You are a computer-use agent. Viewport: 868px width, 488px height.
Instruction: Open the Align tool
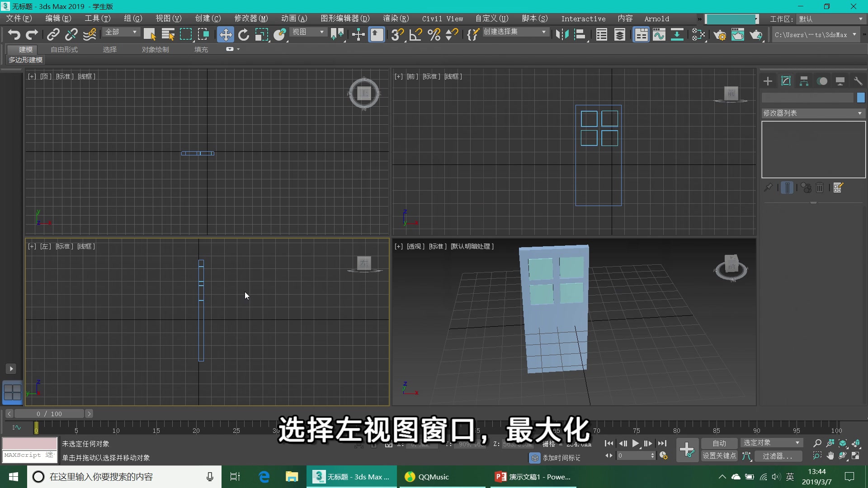[580, 34]
